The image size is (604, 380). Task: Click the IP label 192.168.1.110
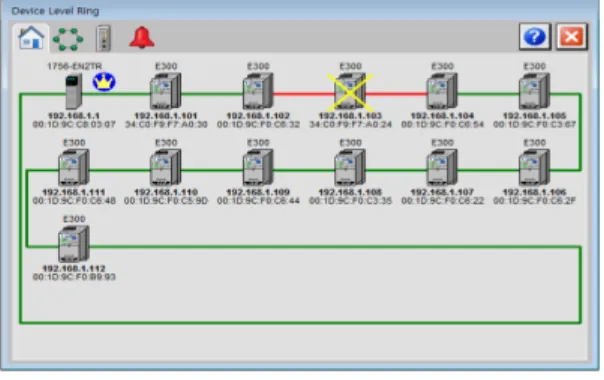[x=166, y=192]
